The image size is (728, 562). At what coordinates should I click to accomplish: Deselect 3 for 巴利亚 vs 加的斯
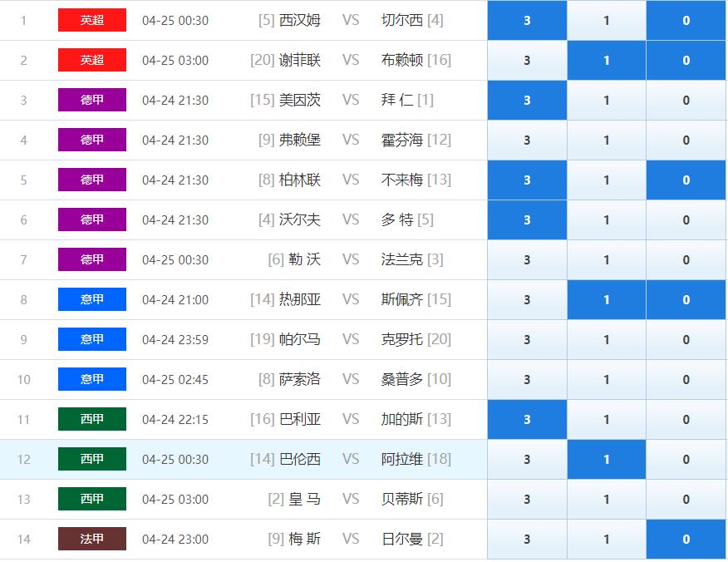(527, 420)
